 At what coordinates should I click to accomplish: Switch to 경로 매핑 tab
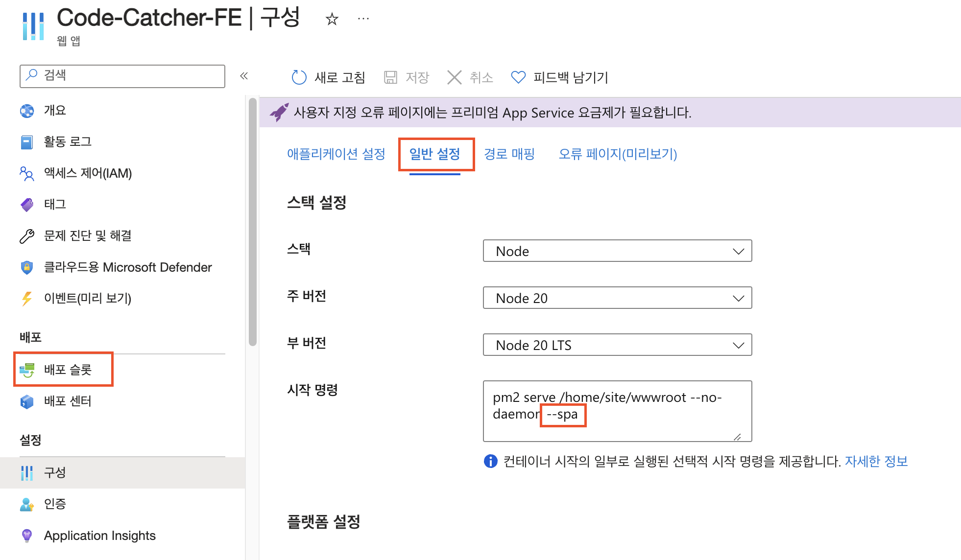[509, 154]
